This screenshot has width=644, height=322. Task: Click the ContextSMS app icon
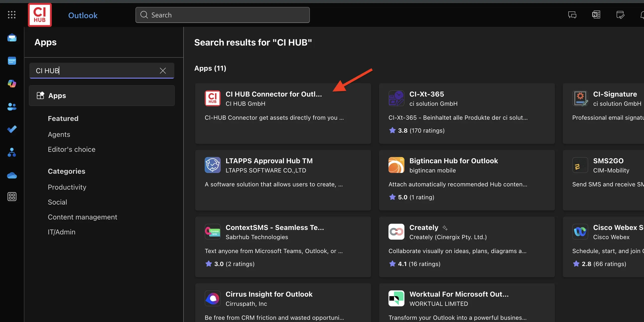[212, 232]
